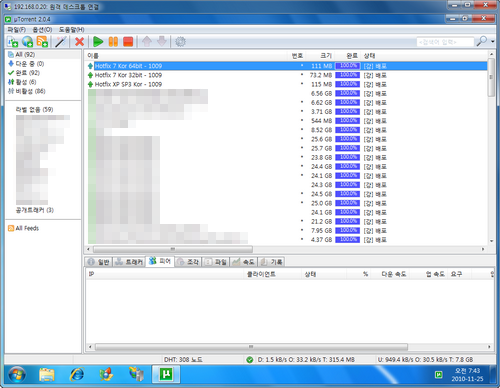The width and height of the screenshot is (500, 388).
Task: Click progress bar of 111 MB torrent
Action: [x=348, y=66]
